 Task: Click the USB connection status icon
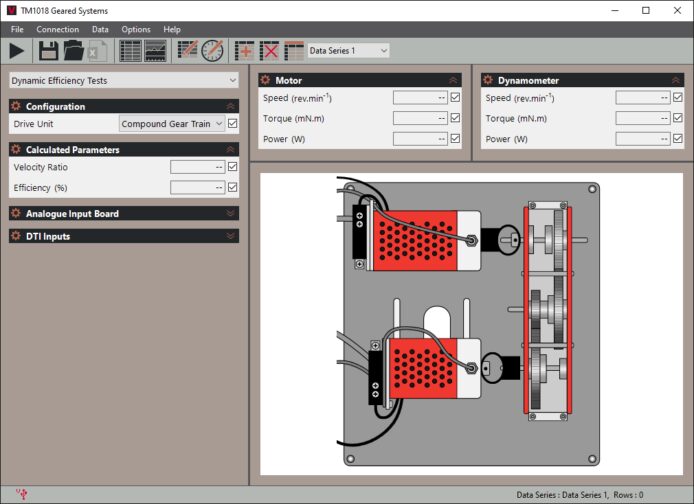[22, 494]
